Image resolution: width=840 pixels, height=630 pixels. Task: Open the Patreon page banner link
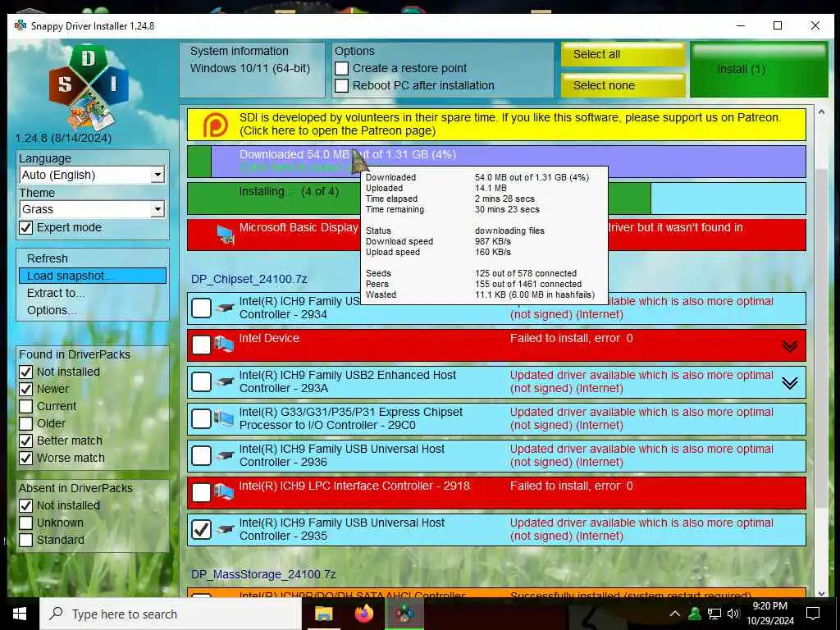(496, 125)
